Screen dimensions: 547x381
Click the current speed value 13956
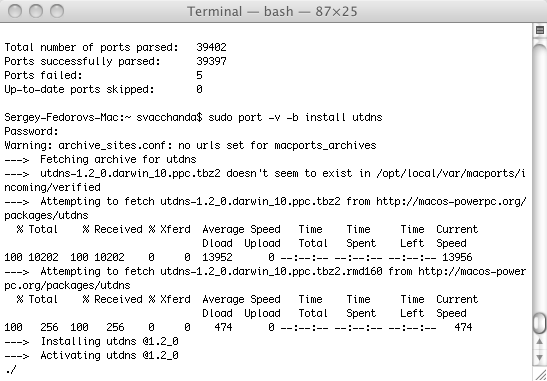coord(457,257)
